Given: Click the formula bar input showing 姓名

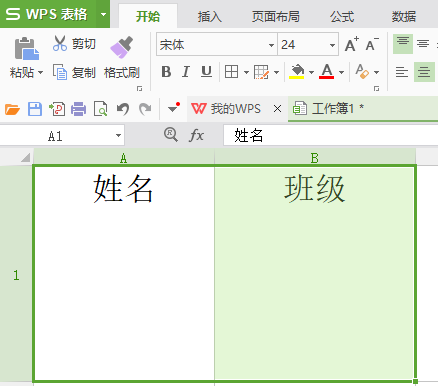Looking at the screenshot, I should pos(331,135).
